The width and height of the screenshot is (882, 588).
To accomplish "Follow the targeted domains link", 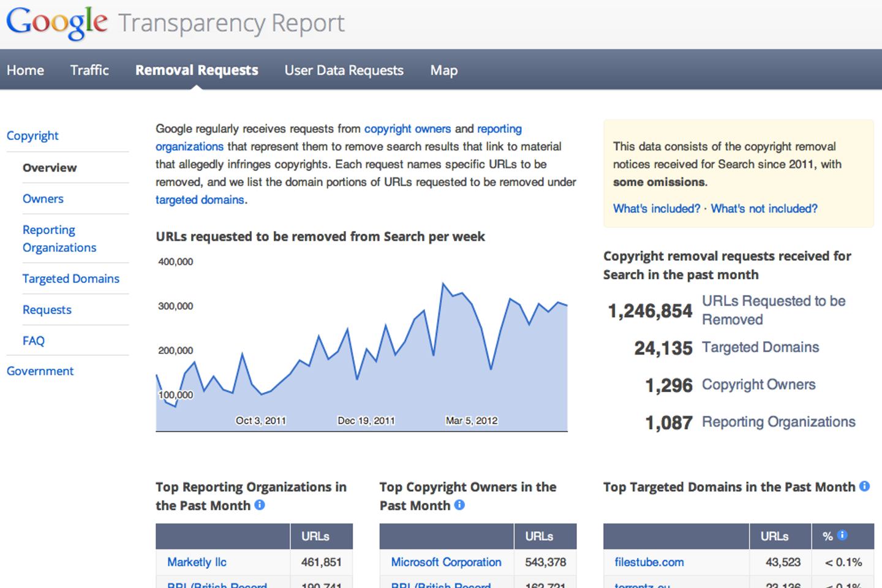I will coord(199,200).
